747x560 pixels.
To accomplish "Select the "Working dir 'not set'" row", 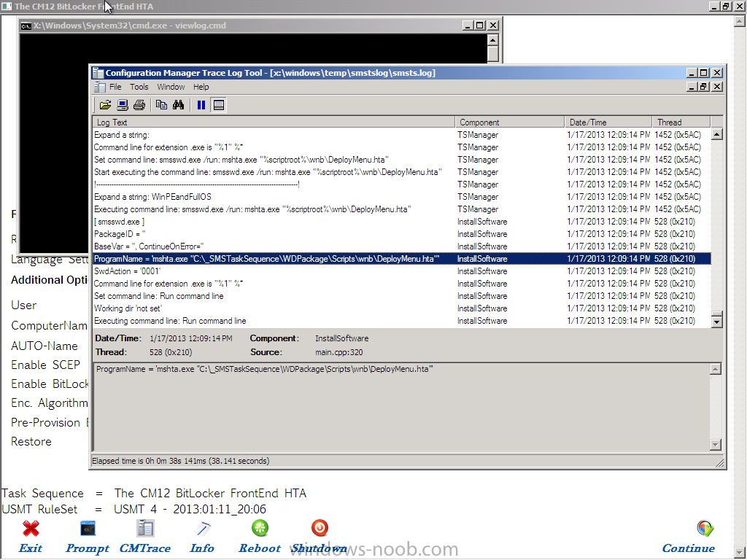I will coord(402,308).
